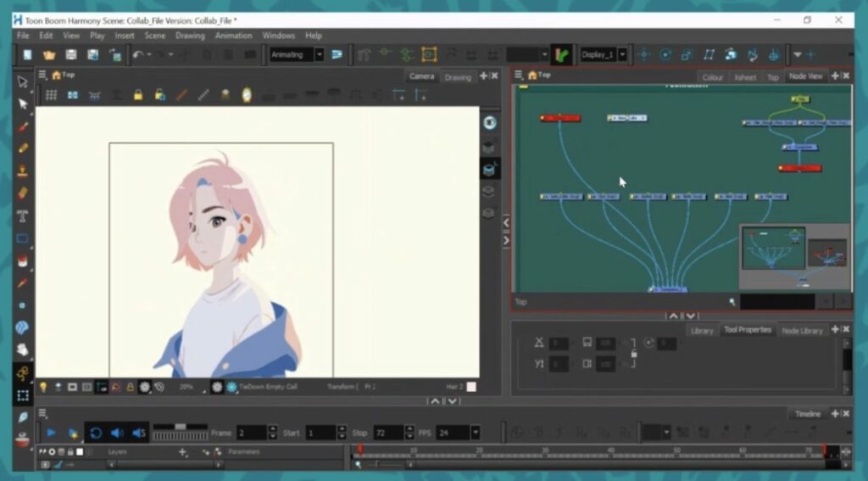Toggle sound playback speaker
868x481 pixels.
tap(117, 433)
